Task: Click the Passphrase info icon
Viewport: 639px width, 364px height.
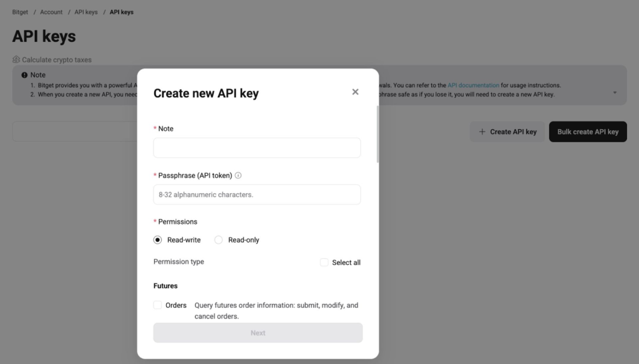Action: tap(238, 176)
